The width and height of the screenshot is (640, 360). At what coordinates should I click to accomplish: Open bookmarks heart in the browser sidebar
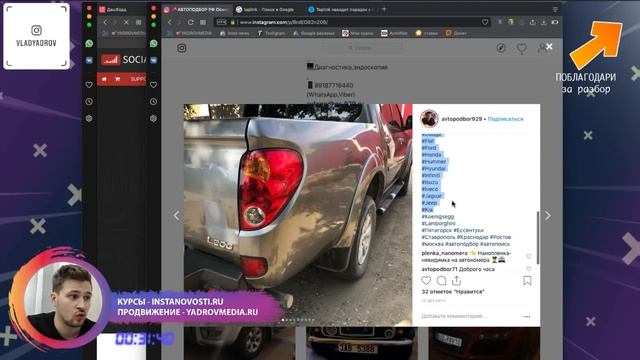(153, 84)
